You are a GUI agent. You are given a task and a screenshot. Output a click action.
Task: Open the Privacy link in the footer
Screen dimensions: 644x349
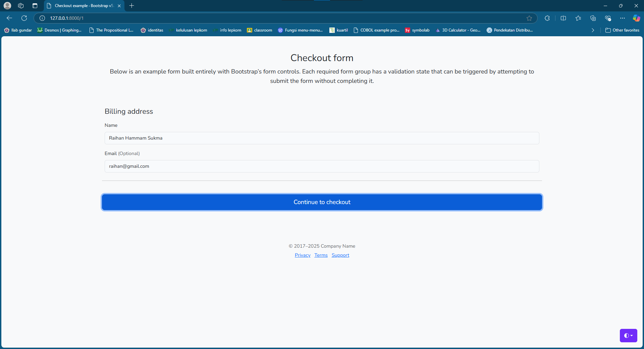pyautogui.click(x=302, y=255)
